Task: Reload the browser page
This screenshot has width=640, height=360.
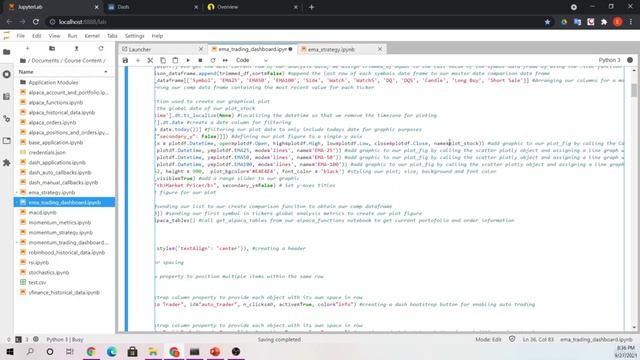Action: tap(36, 22)
